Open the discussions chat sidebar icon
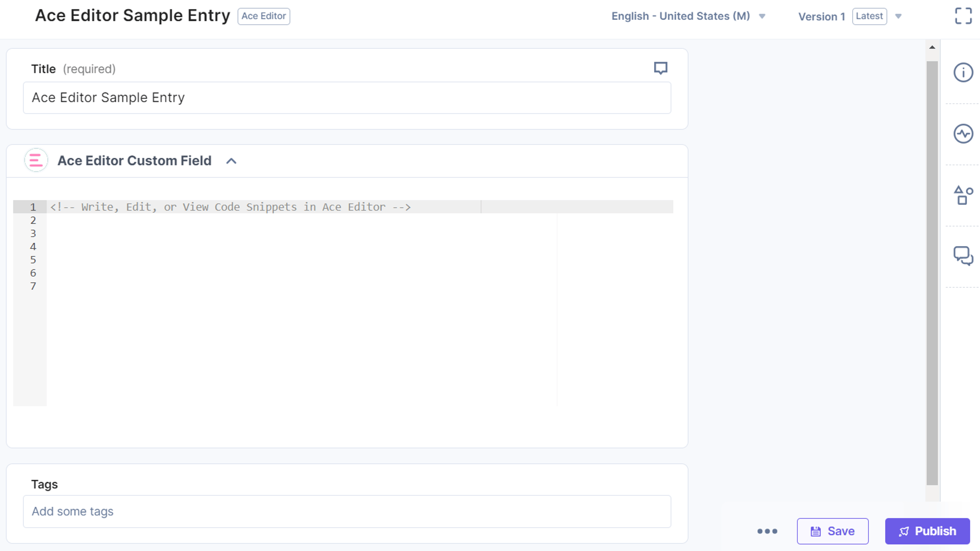Viewport: 980px width, 551px height. 963,256
